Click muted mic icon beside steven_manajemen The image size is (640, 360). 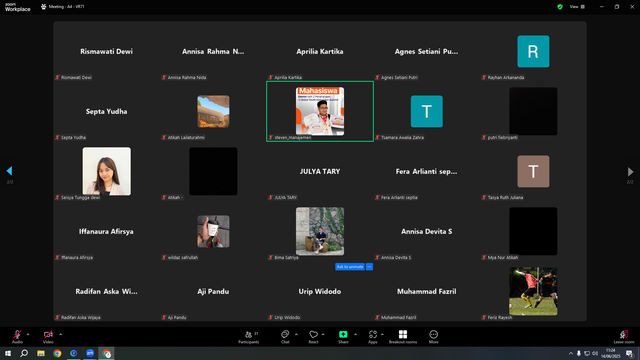click(x=271, y=138)
